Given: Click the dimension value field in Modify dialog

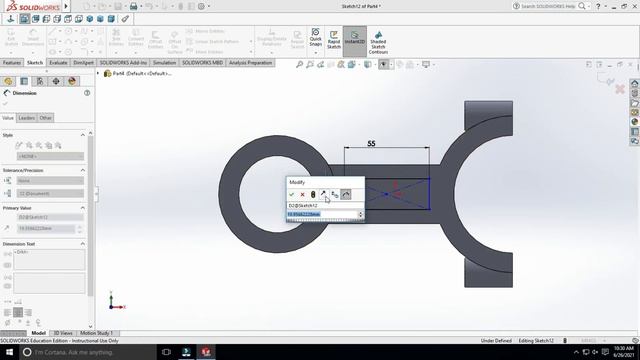Looking at the screenshot, I should click(x=322, y=214).
